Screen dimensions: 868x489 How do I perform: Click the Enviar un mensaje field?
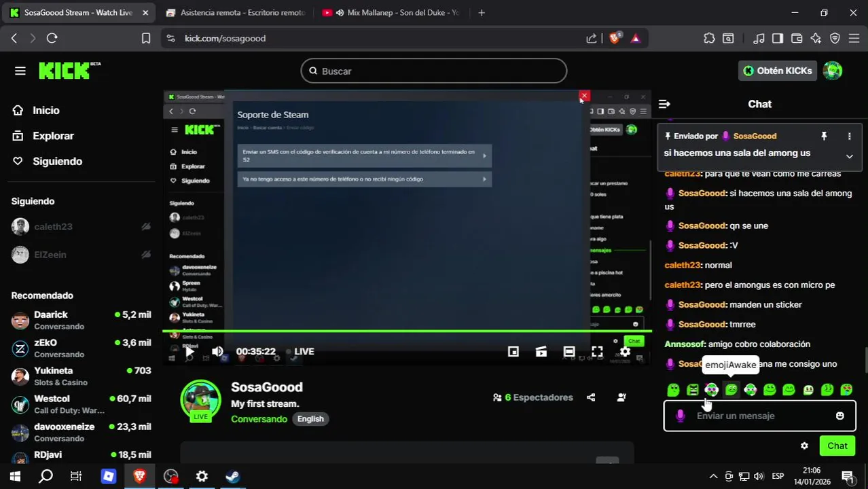tap(759, 416)
